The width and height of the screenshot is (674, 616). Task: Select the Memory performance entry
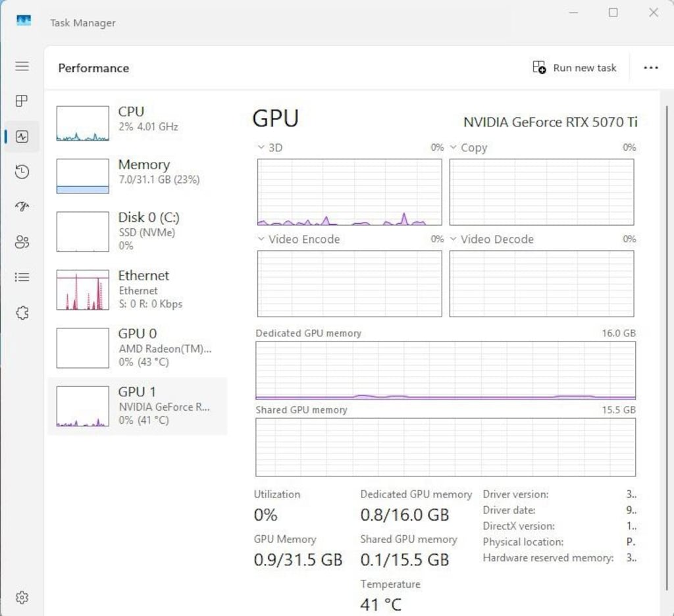[x=138, y=176]
